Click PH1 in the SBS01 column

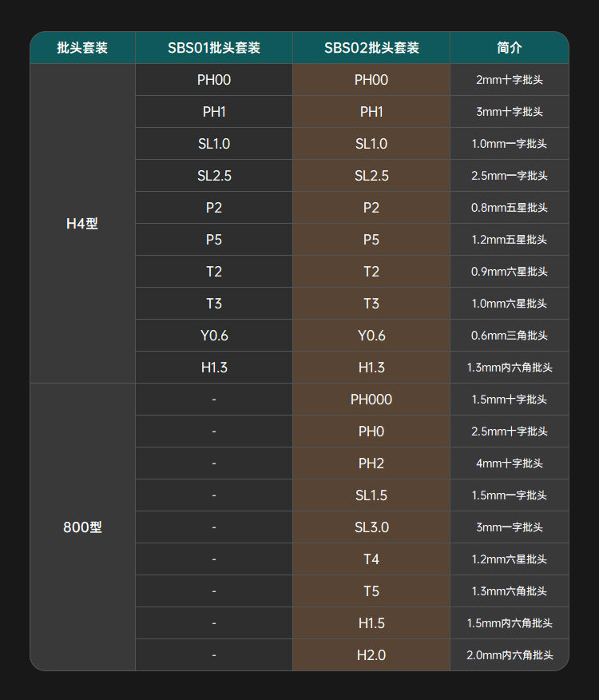[x=214, y=112]
